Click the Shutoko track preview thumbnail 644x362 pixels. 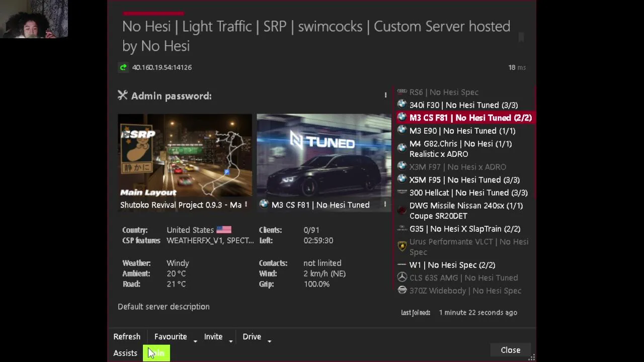[x=185, y=155]
